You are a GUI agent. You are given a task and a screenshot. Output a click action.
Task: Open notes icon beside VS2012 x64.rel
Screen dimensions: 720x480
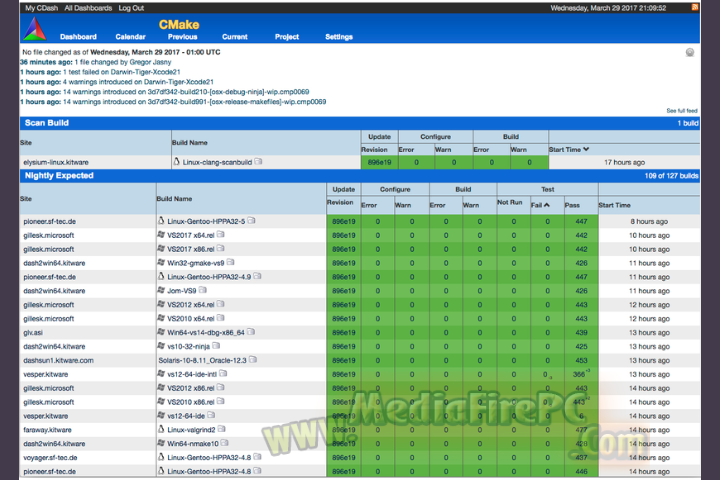point(220,304)
